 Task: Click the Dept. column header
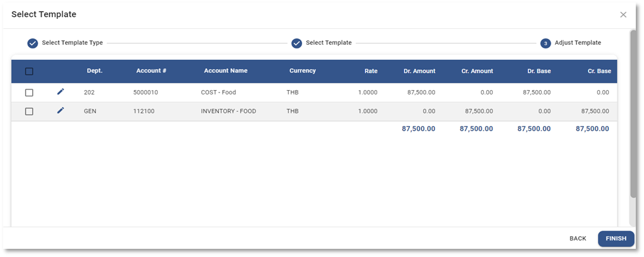95,71
